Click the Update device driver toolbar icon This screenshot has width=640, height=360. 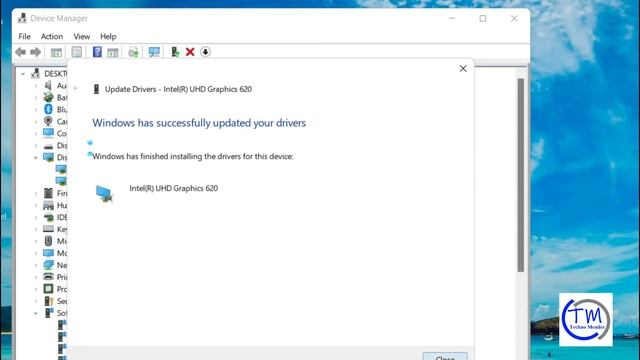tap(175, 52)
